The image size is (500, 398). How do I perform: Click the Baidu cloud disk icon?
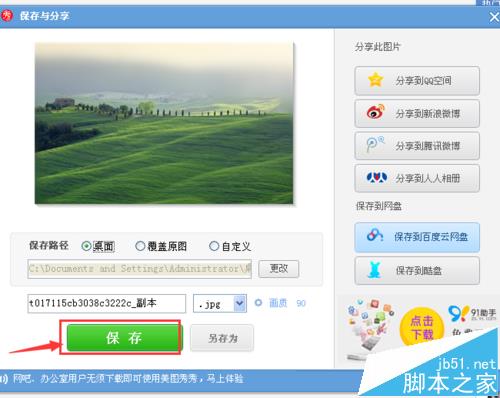(375, 235)
